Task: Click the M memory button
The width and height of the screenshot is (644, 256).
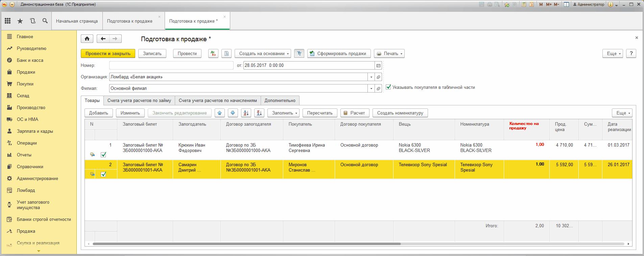Action: click(541, 4)
